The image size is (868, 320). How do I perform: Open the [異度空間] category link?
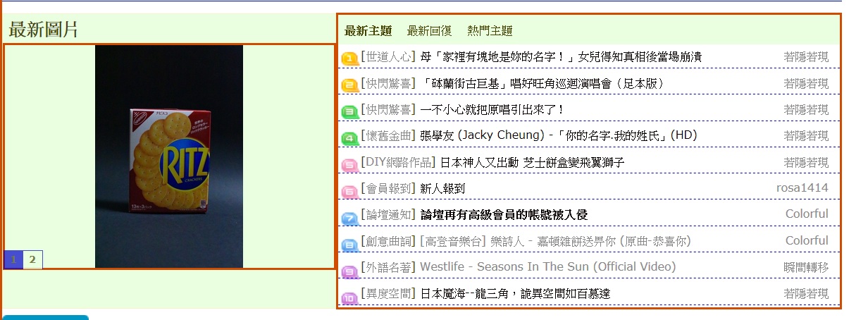pyautogui.click(x=388, y=293)
